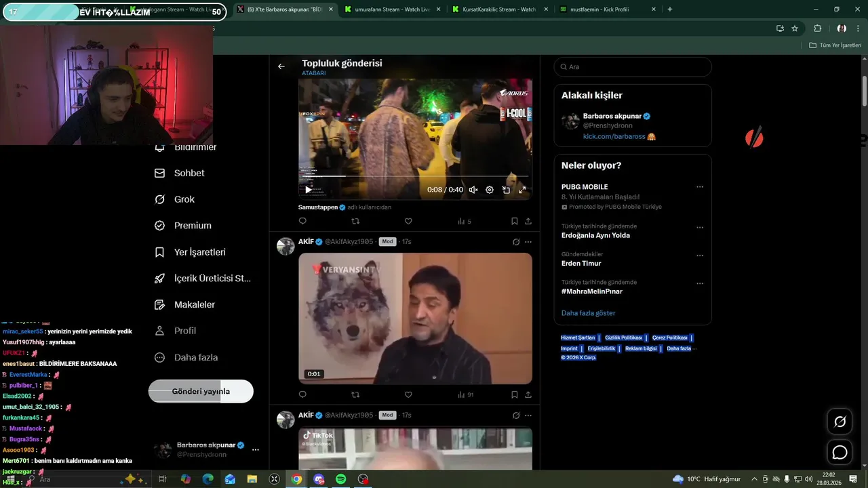Go back with the arrow beside Topluluk gönderisi

(x=281, y=66)
